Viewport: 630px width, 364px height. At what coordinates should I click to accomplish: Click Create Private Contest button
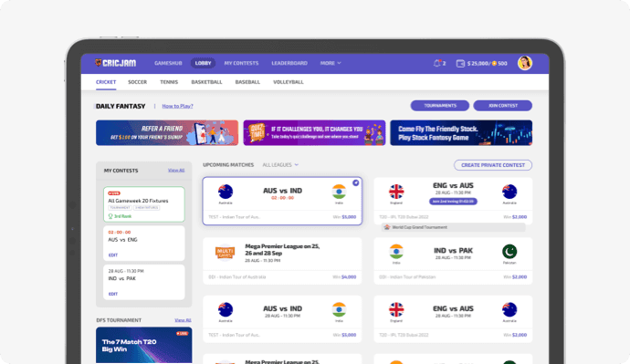tap(493, 165)
